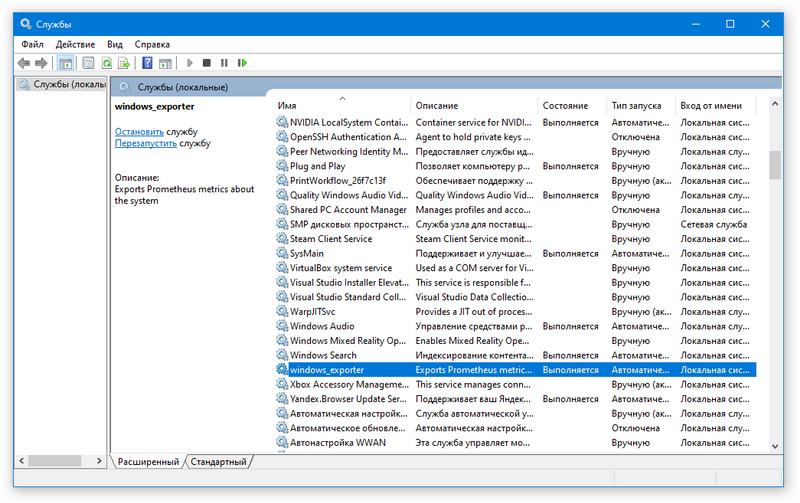
Task: Pause the service with pause icon
Action: tap(224, 63)
